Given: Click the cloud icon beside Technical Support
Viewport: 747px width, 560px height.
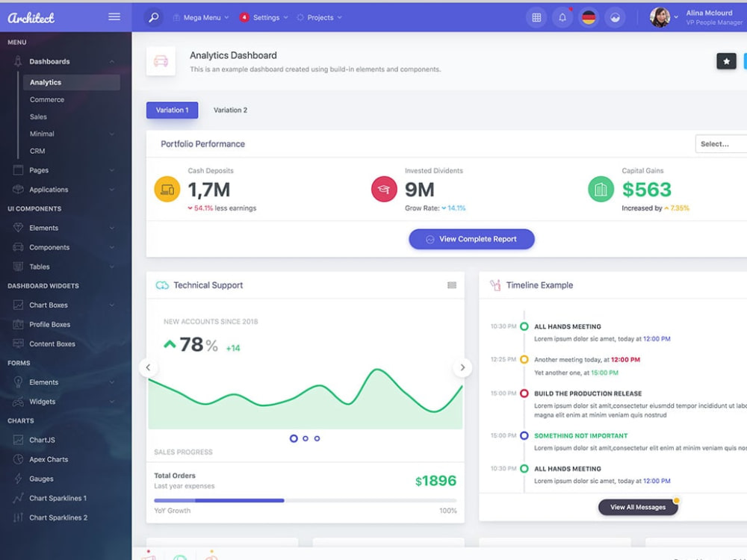Looking at the screenshot, I should pyautogui.click(x=162, y=285).
